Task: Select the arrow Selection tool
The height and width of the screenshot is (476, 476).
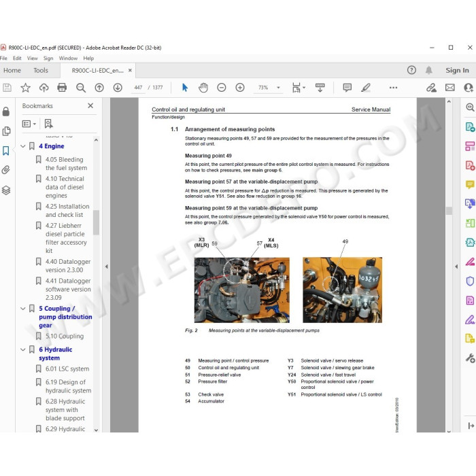Action: tap(184, 88)
